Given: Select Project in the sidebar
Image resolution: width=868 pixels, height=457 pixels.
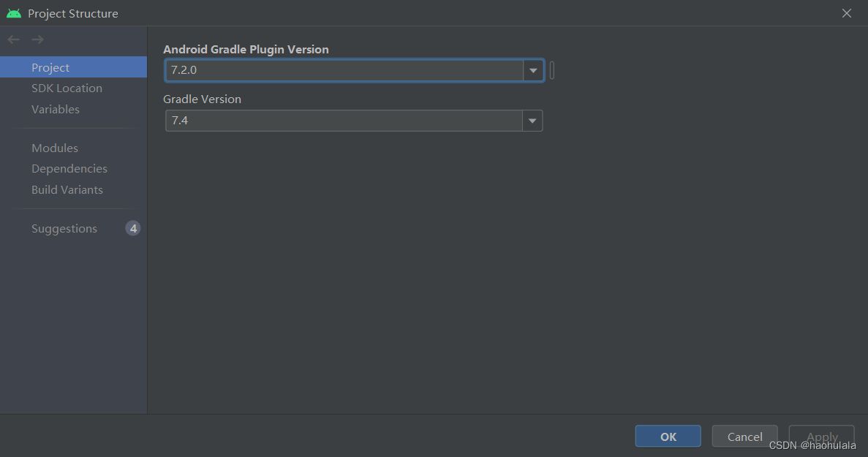Looking at the screenshot, I should click(50, 67).
